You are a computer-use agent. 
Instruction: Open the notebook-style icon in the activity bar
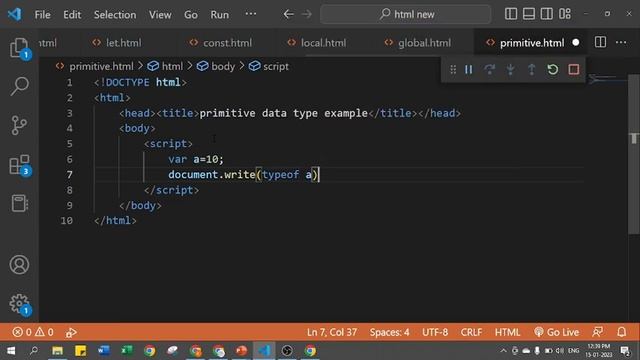click(x=19, y=203)
